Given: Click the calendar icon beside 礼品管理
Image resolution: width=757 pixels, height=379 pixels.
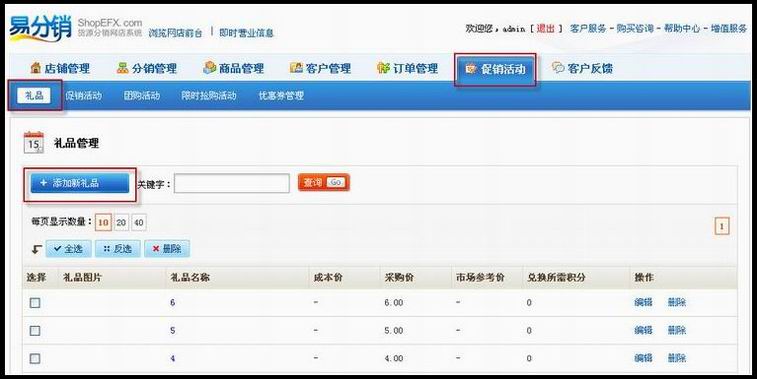Looking at the screenshot, I should coord(34,142).
